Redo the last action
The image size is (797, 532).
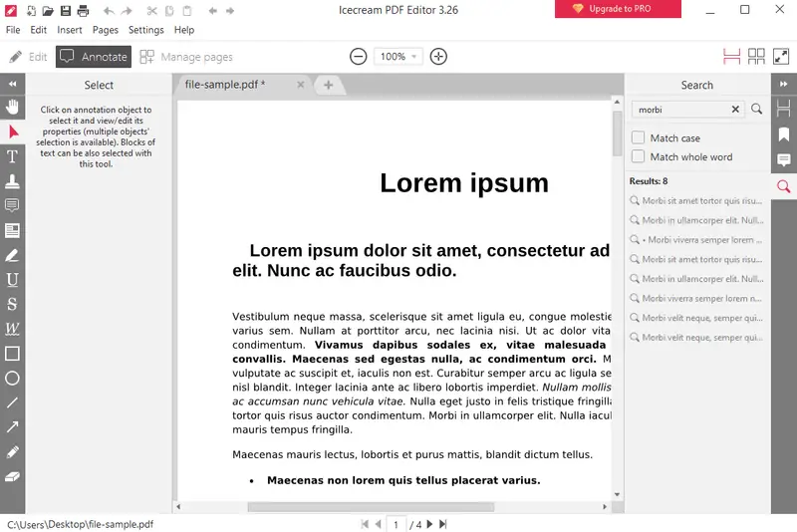coord(127,11)
